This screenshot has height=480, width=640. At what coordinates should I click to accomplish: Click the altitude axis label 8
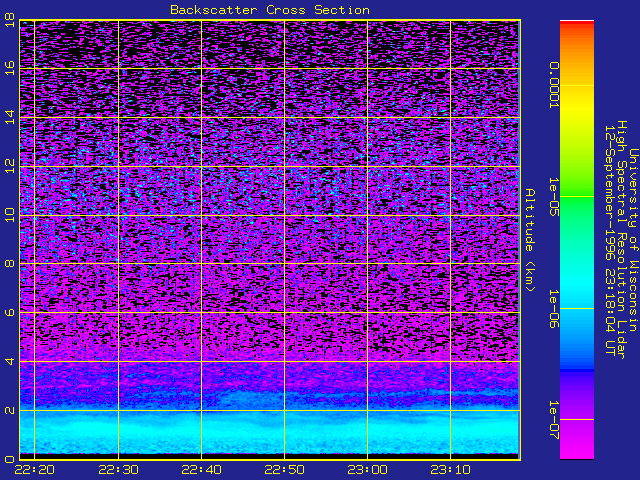10,263
